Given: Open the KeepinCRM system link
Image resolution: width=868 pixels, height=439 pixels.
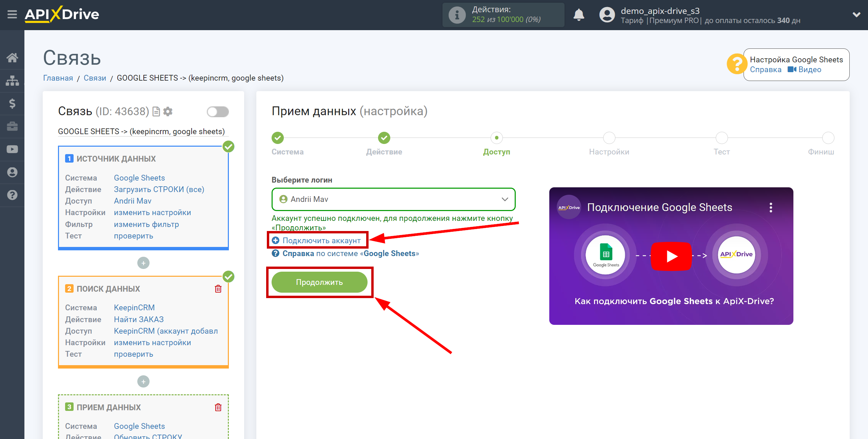Looking at the screenshot, I should coord(134,308).
